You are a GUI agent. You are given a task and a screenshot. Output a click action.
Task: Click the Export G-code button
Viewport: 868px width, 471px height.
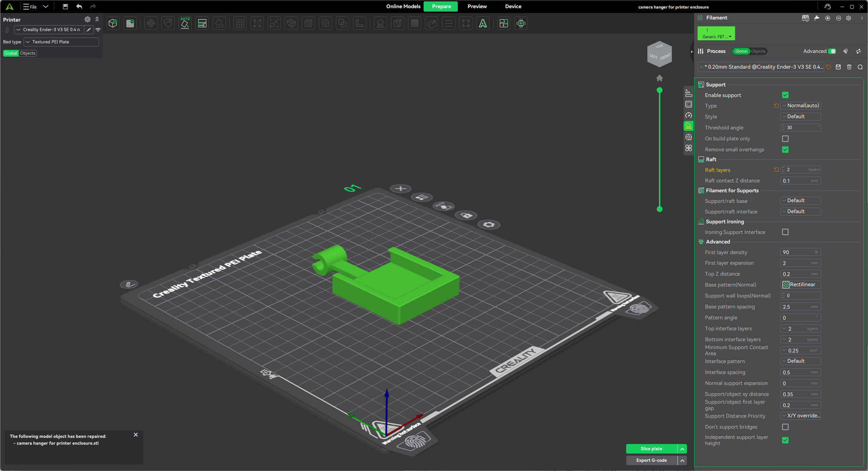point(651,460)
